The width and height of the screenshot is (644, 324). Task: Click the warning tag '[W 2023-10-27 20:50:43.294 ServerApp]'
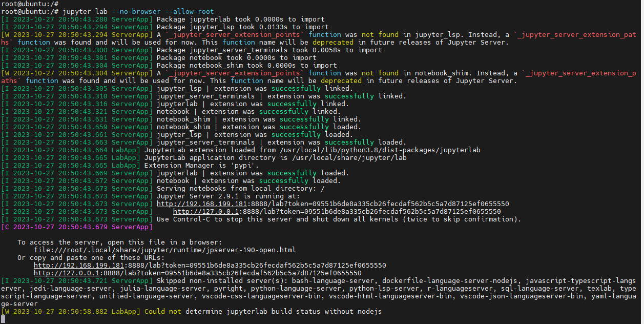tap(76, 34)
